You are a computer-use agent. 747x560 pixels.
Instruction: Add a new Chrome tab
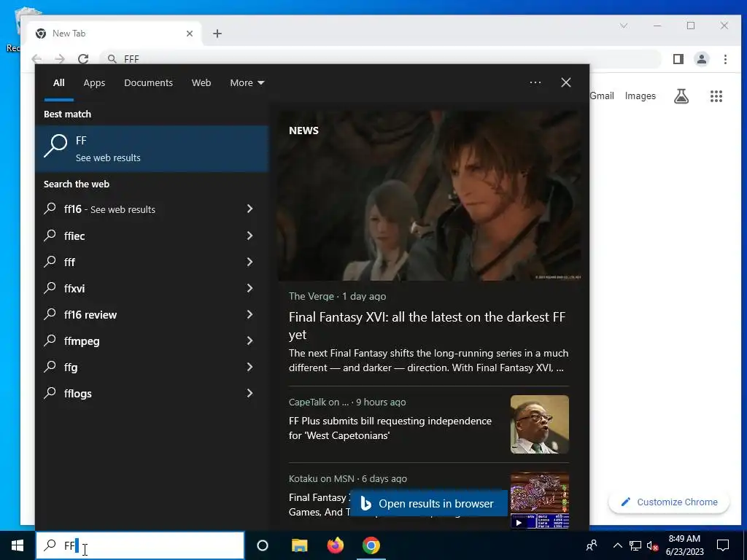(x=217, y=34)
